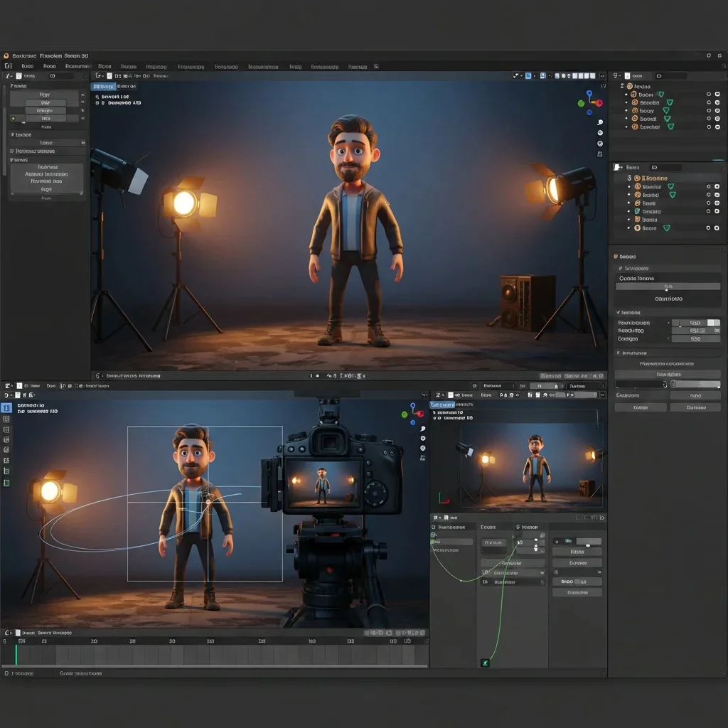Click orange icon of highlighted orange collection row

pos(638,178)
